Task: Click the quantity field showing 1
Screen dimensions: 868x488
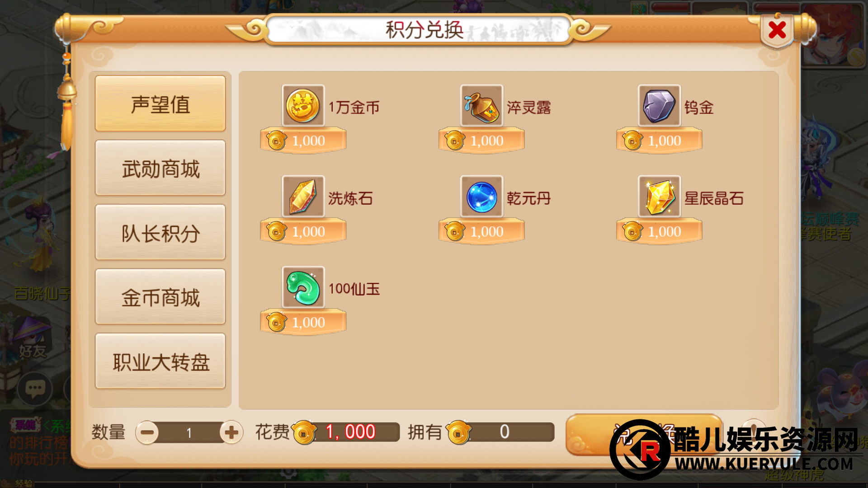Action: click(189, 432)
